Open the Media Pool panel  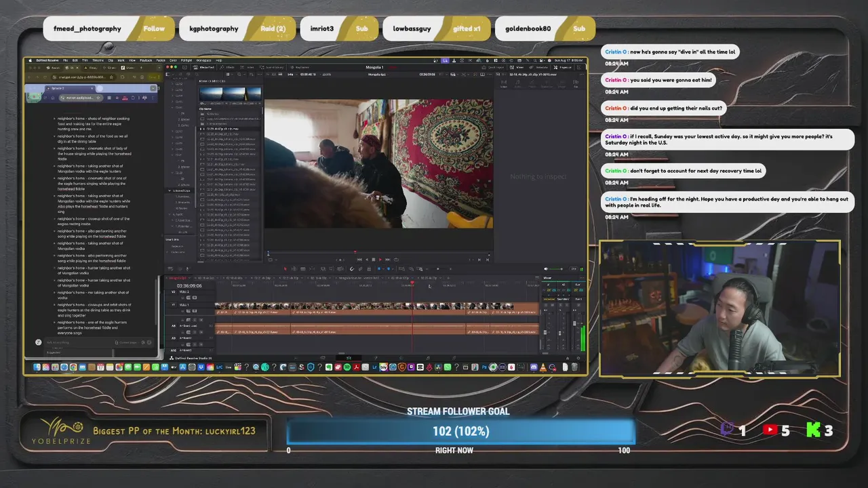205,67
